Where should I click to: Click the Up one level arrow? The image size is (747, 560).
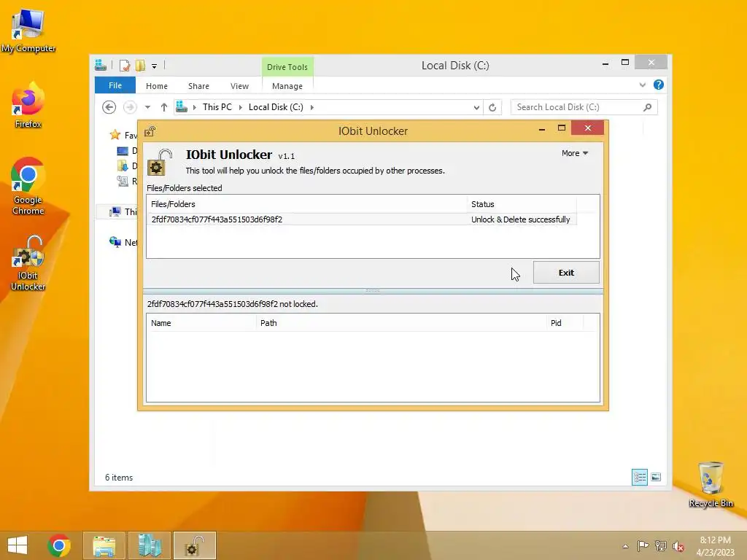[164, 107]
